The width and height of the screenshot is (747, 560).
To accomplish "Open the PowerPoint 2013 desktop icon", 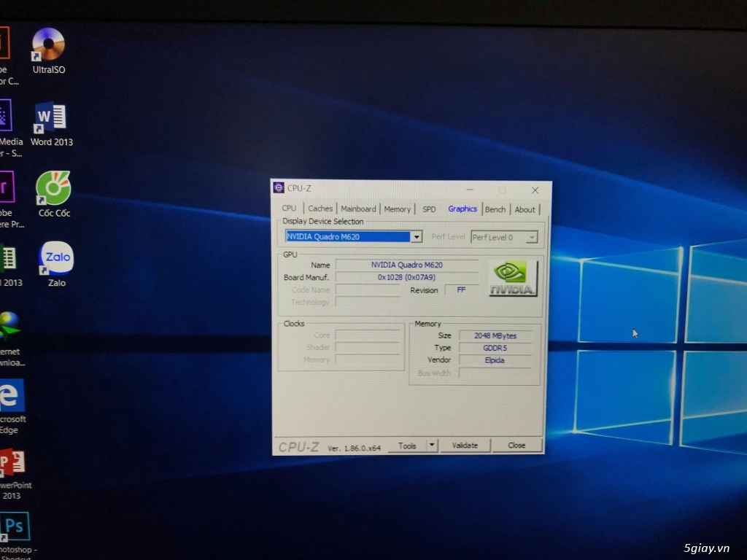I will point(14,474).
